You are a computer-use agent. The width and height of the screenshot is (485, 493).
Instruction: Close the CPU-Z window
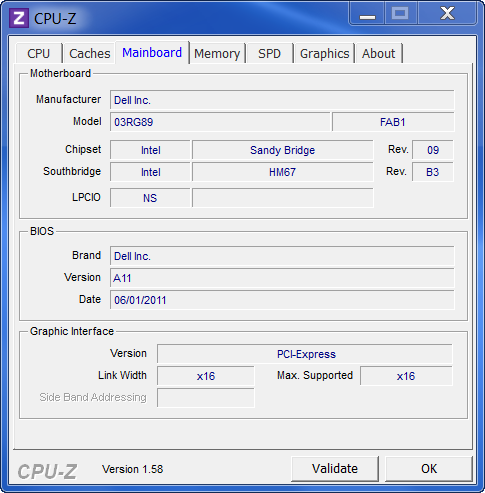coord(447,14)
